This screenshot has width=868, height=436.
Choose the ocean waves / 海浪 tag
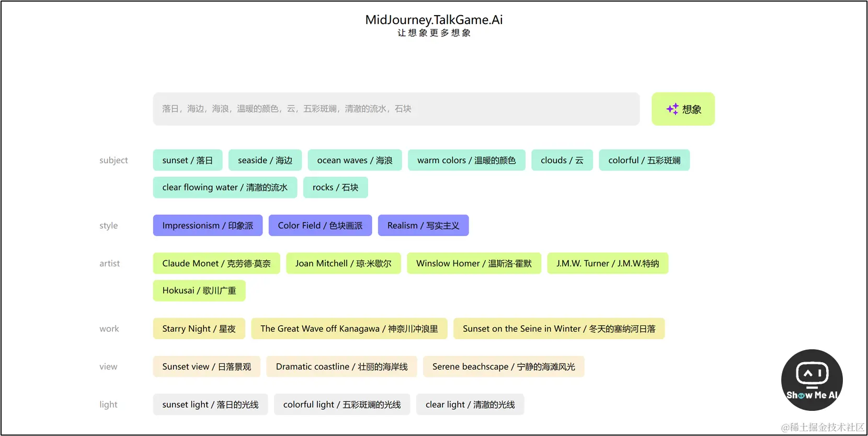pos(355,160)
